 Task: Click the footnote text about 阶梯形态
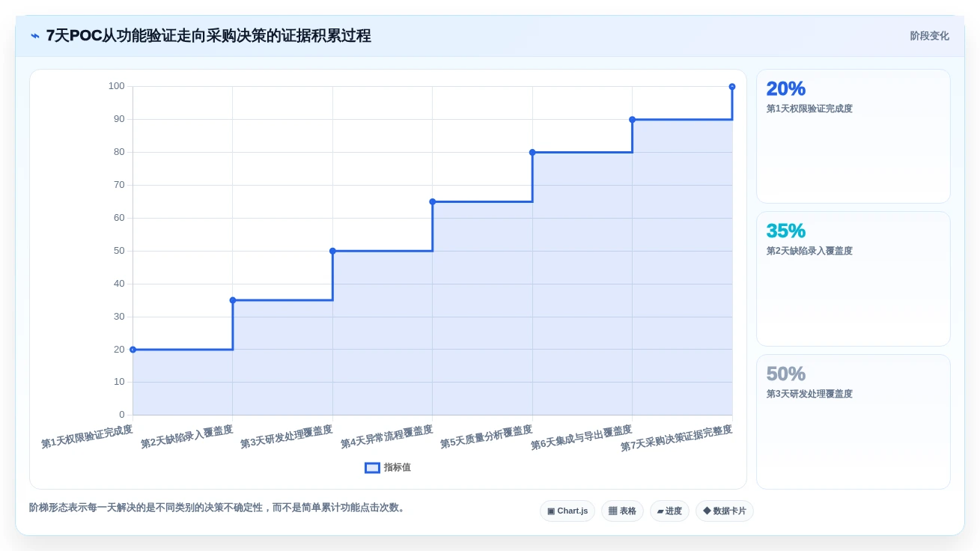[x=219, y=508]
